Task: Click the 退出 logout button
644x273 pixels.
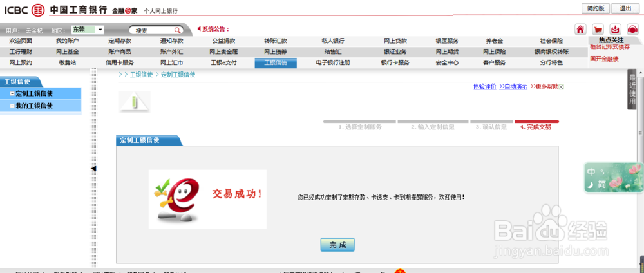Action: coord(625,8)
